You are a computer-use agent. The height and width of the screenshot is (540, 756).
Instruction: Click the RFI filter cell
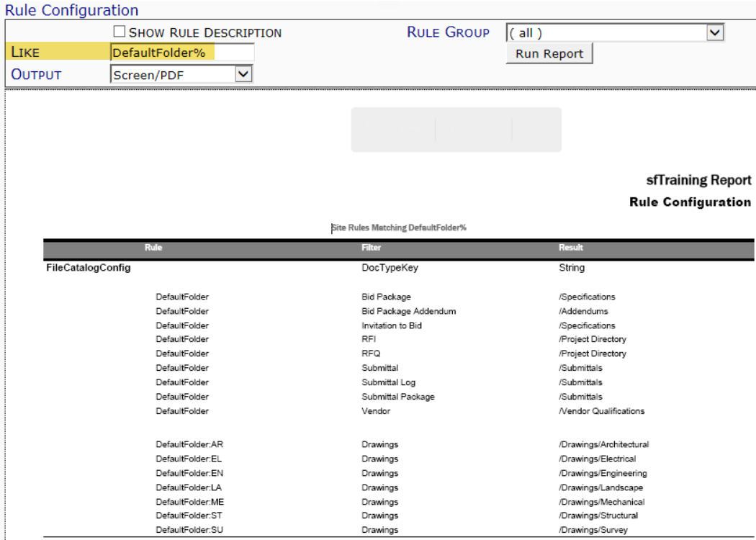point(369,339)
